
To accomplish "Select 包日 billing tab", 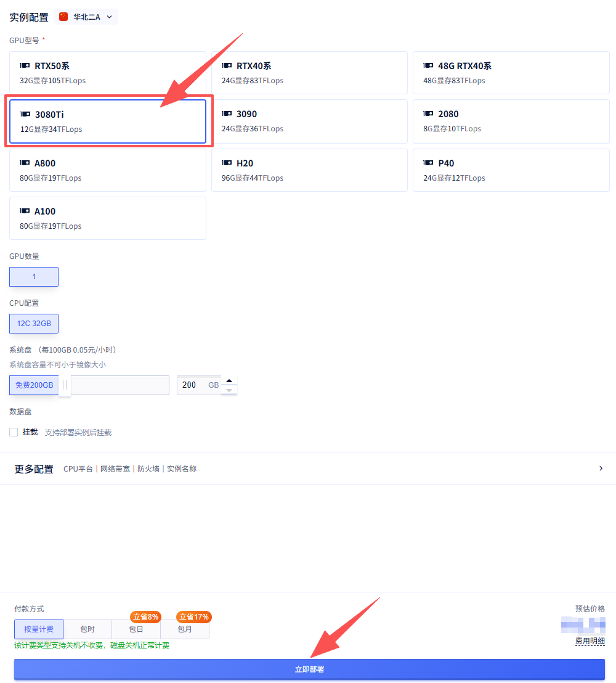I will [136, 629].
